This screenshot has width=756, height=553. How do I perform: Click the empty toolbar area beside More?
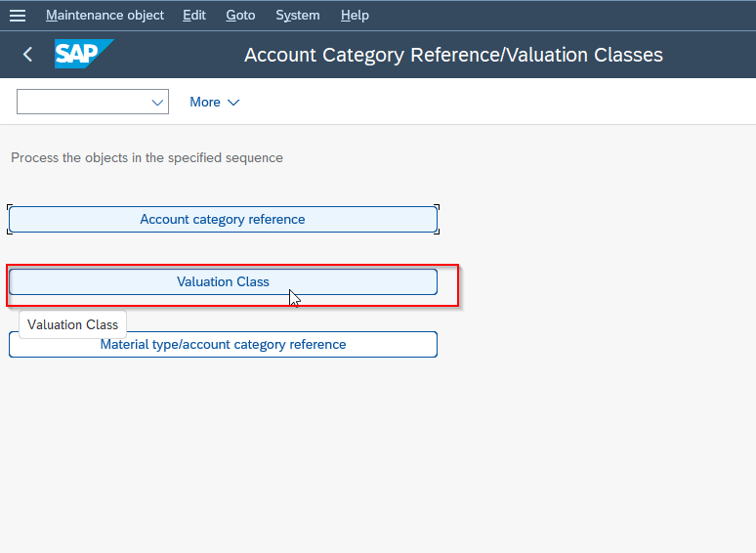click(496, 102)
